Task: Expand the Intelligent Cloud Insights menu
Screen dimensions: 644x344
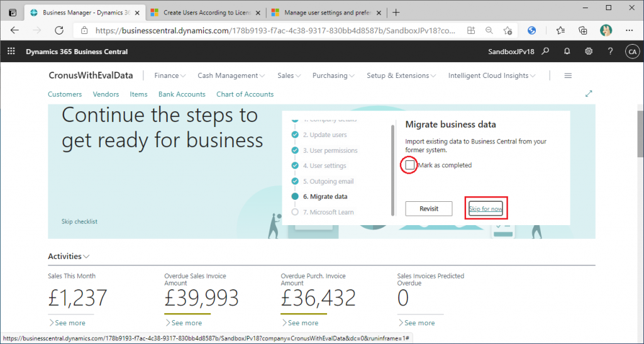Action: pyautogui.click(x=492, y=75)
